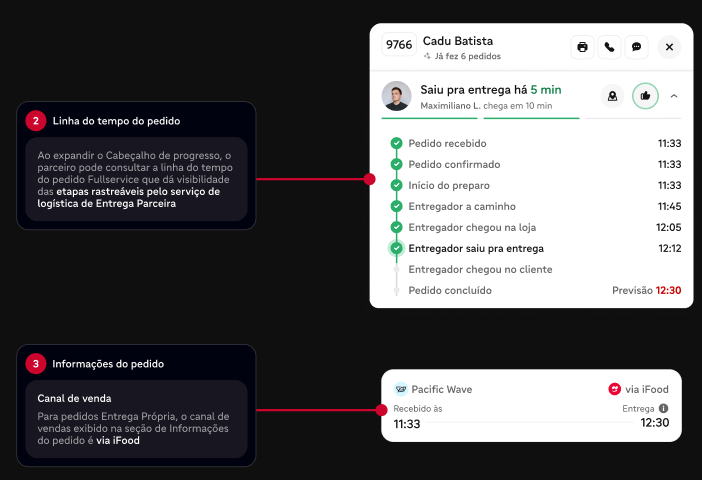Select order number 9766 badge
Viewport: 702px width, 480px height.
click(399, 44)
